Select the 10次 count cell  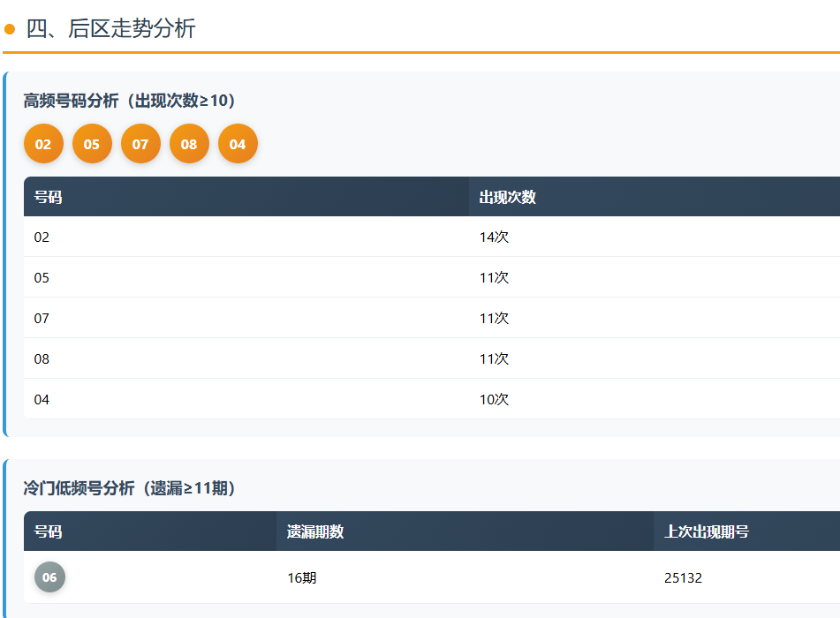494,400
